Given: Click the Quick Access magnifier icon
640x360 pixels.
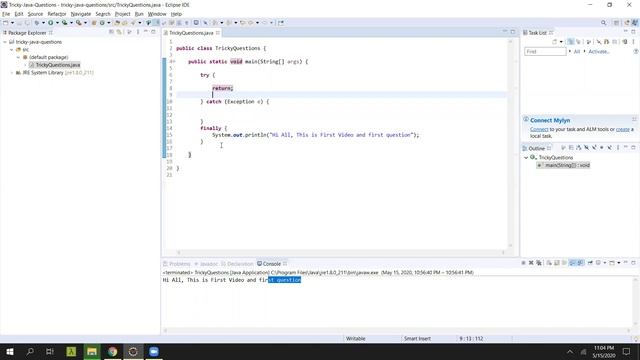Looking at the screenshot, I should coord(603,23).
